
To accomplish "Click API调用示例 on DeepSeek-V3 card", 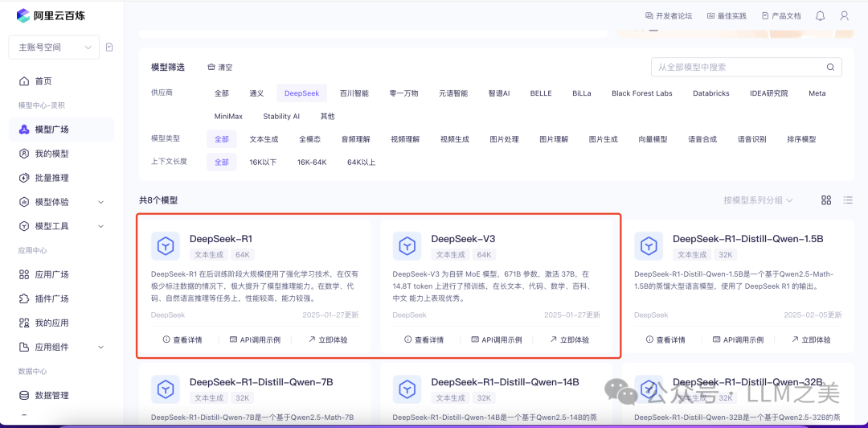I will pyautogui.click(x=496, y=340).
